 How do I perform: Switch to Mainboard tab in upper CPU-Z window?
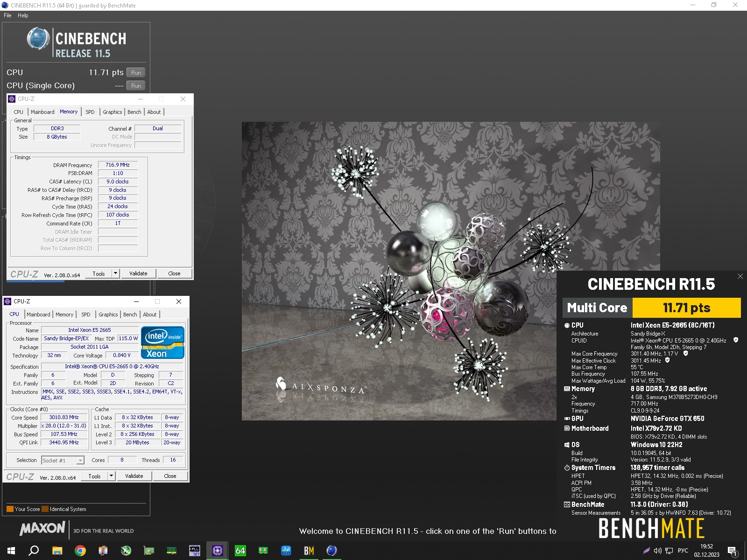click(x=42, y=112)
